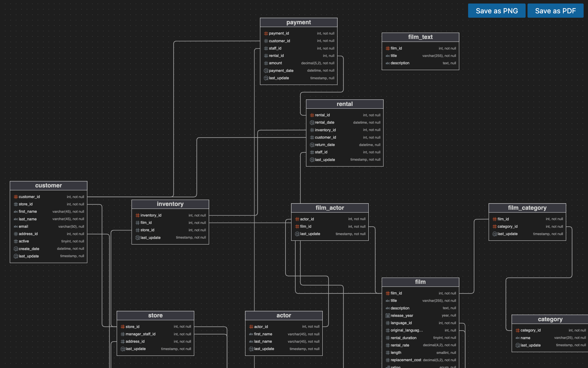This screenshot has height=368, width=588.
Task: Select customer_id column in rental table
Action: point(345,137)
